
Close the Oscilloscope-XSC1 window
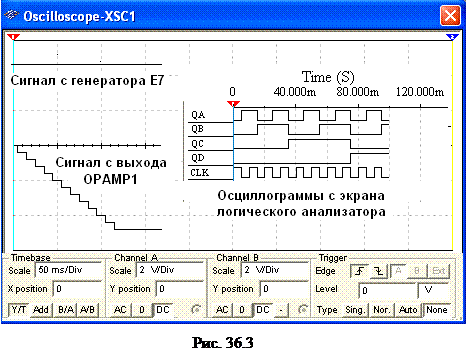[x=450, y=15]
